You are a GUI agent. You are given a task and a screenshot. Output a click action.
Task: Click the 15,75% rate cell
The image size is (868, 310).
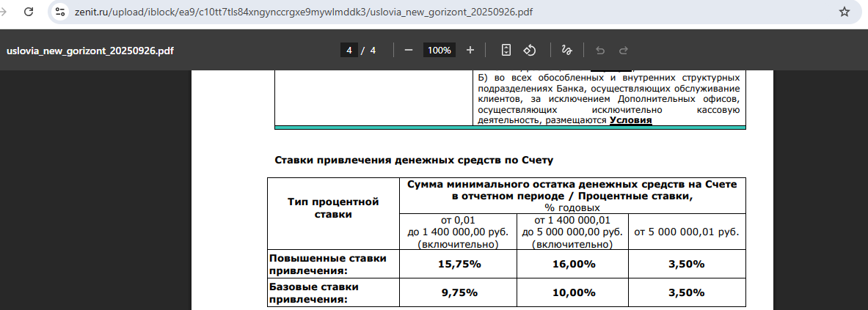(459, 264)
